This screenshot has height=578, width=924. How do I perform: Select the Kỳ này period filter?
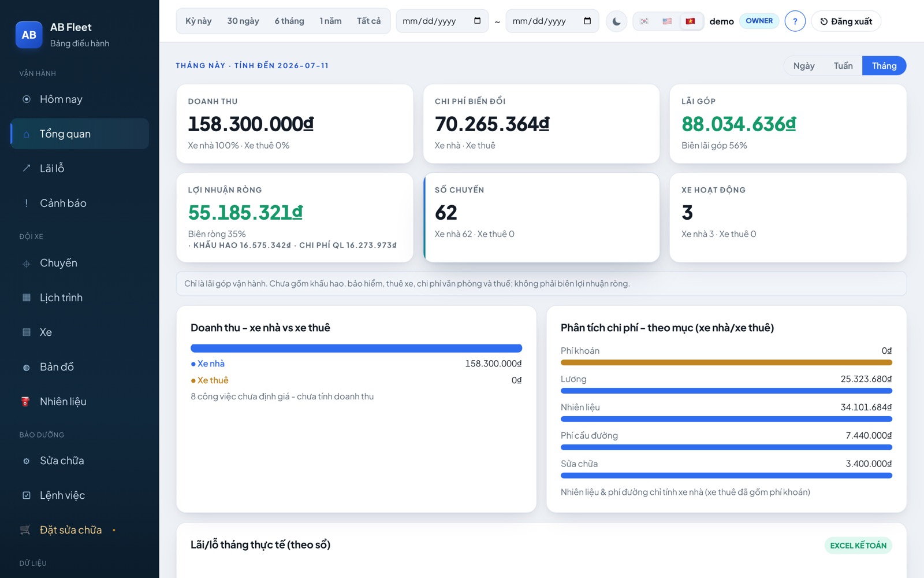(x=198, y=21)
